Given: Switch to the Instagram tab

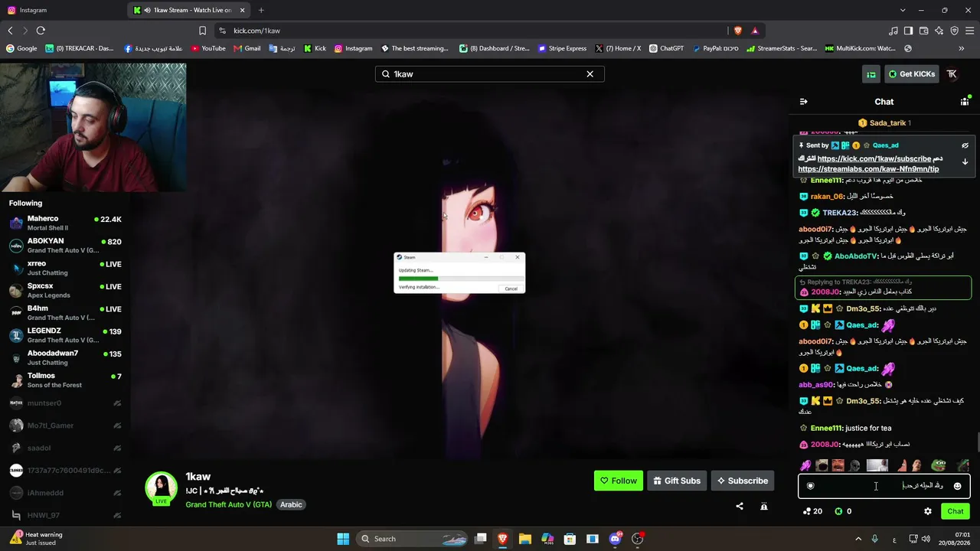Looking at the screenshot, I should pos(60,10).
